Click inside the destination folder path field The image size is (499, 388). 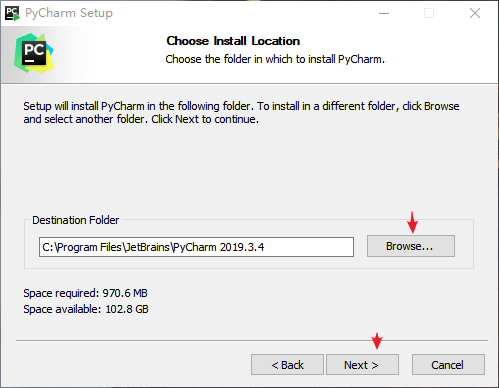point(196,247)
